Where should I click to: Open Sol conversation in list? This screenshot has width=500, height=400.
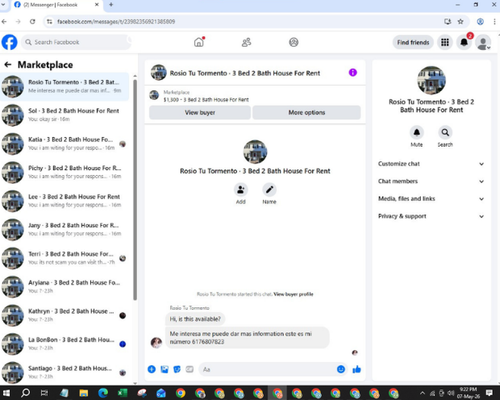(x=65, y=115)
